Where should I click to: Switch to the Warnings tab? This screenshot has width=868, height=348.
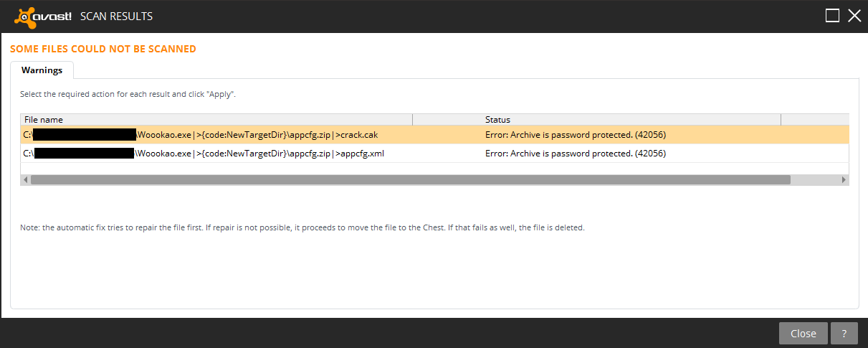click(42, 70)
